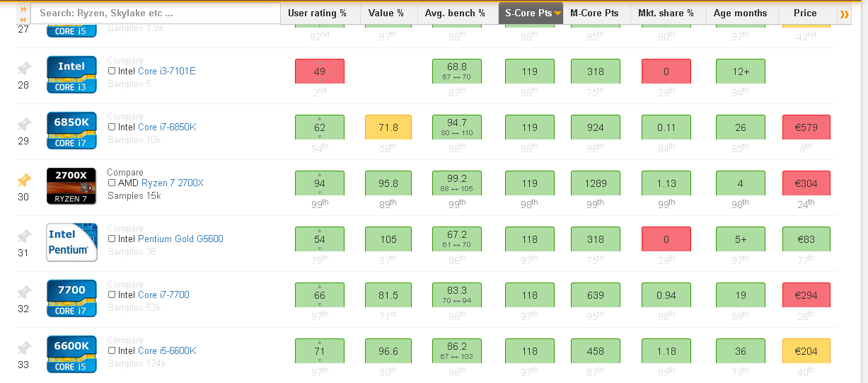Pin the Intel Core i7-6850K row
Viewport: 868px width, 383px height.
24,125
